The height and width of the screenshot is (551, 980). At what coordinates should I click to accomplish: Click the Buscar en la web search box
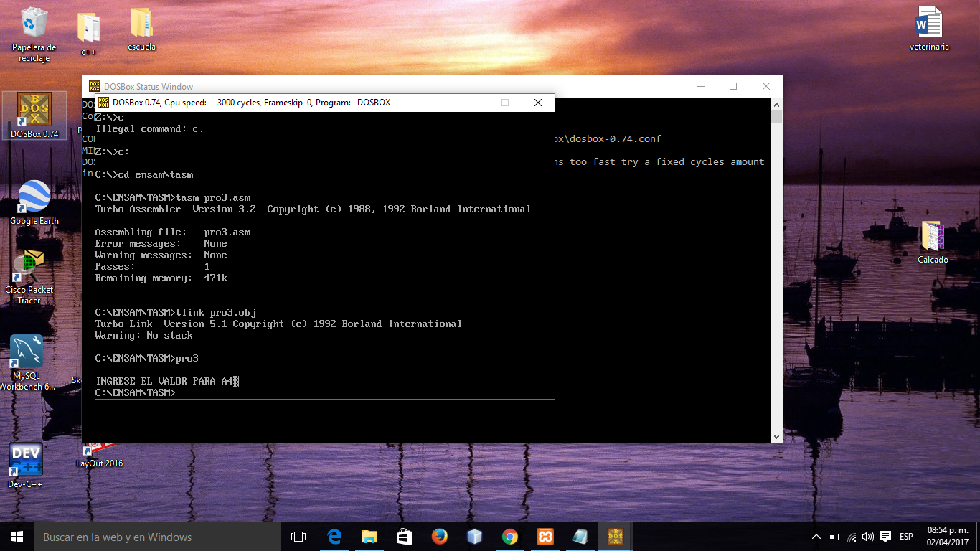tap(156, 537)
